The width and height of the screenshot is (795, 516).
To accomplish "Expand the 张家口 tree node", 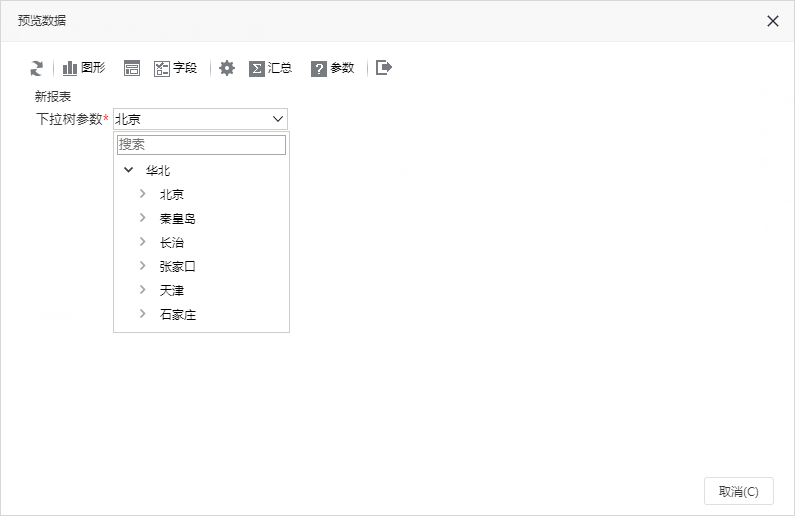I will (x=142, y=266).
